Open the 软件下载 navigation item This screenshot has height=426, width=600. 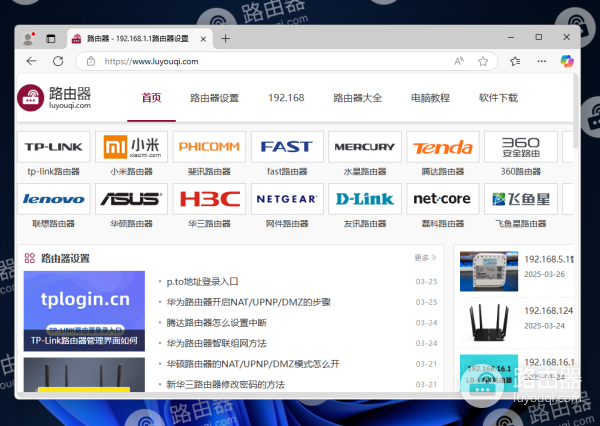498,98
